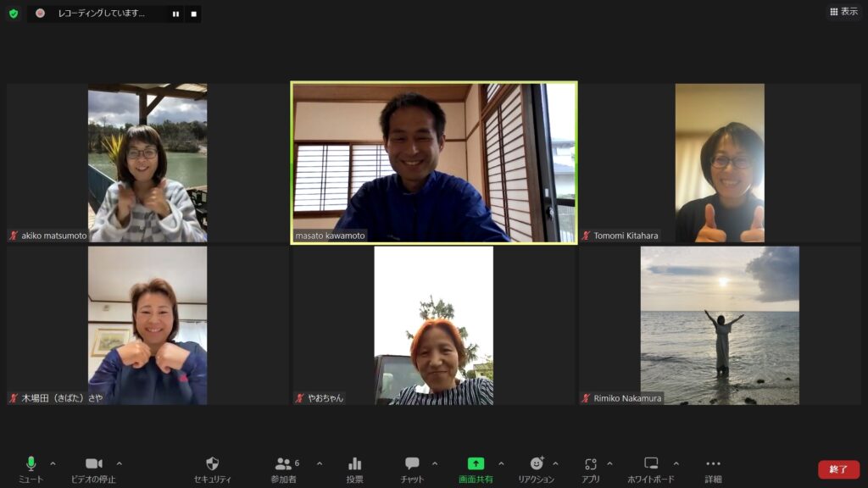Screen dimensions: 868x488
Task: Mute the microphone with ミュート
Action: pyautogui.click(x=31, y=469)
